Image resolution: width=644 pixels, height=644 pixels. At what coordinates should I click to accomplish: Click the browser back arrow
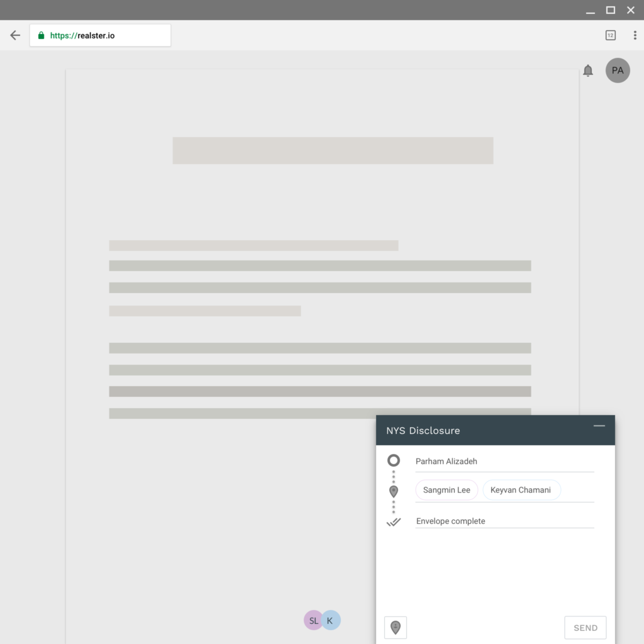tap(15, 35)
